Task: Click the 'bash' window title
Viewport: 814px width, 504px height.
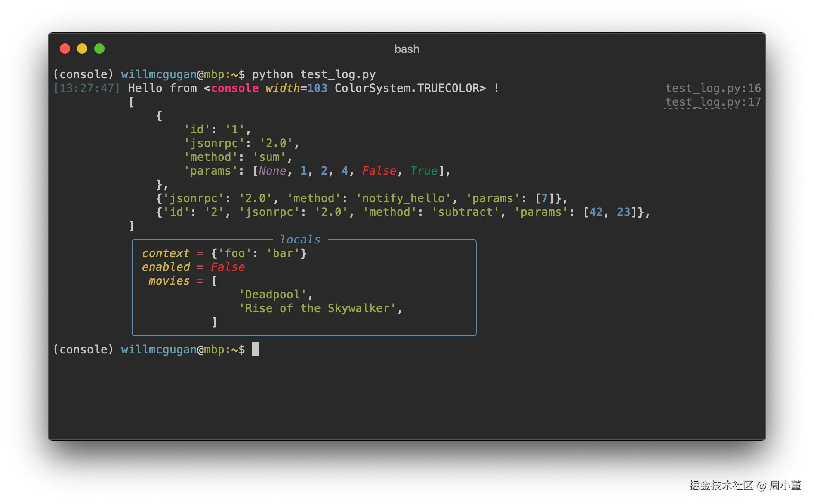Action: tap(407, 49)
